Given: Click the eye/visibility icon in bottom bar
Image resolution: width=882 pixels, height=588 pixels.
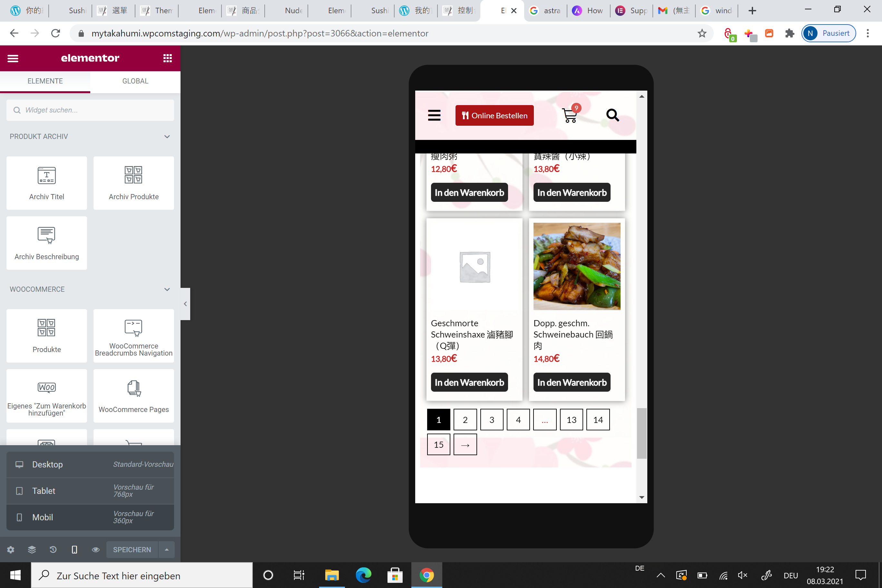Looking at the screenshot, I should (x=94, y=549).
